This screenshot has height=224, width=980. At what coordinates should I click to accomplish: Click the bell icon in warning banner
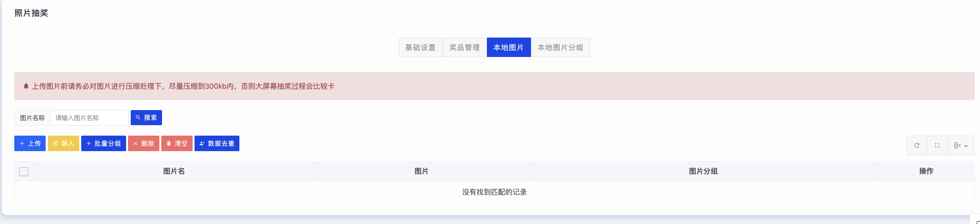(x=26, y=86)
